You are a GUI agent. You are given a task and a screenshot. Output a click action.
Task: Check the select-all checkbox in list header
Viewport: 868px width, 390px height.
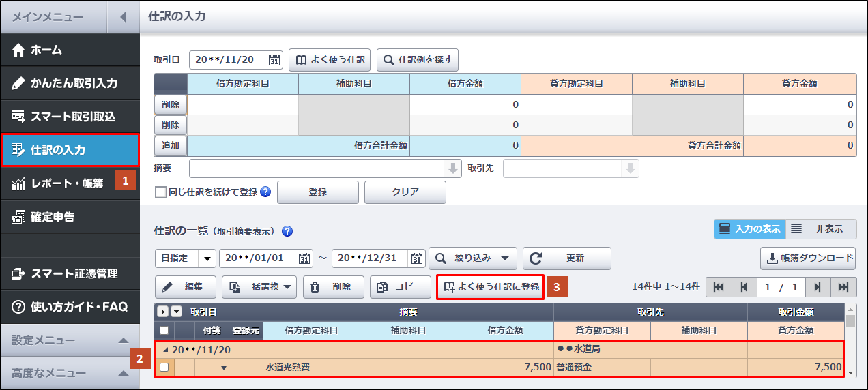(x=164, y=330)
